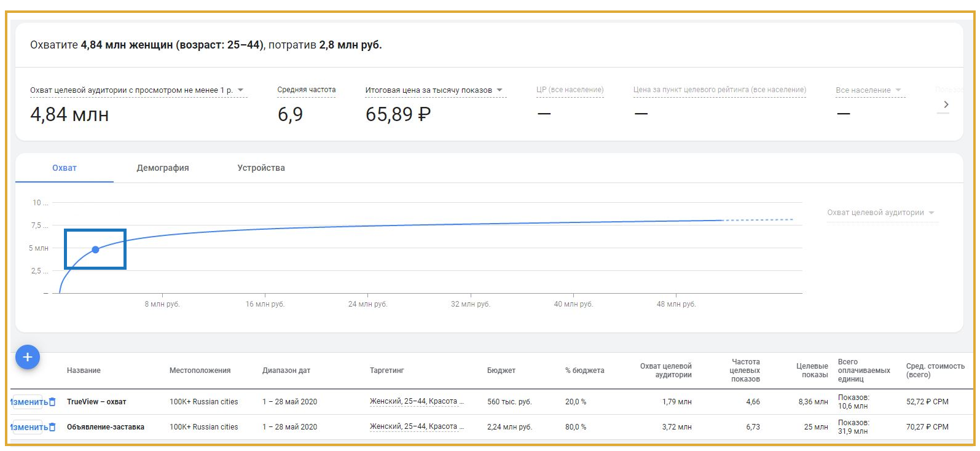980x451 pixels.
Task: Select the blue data point on the reach curve
Action: 95,249
